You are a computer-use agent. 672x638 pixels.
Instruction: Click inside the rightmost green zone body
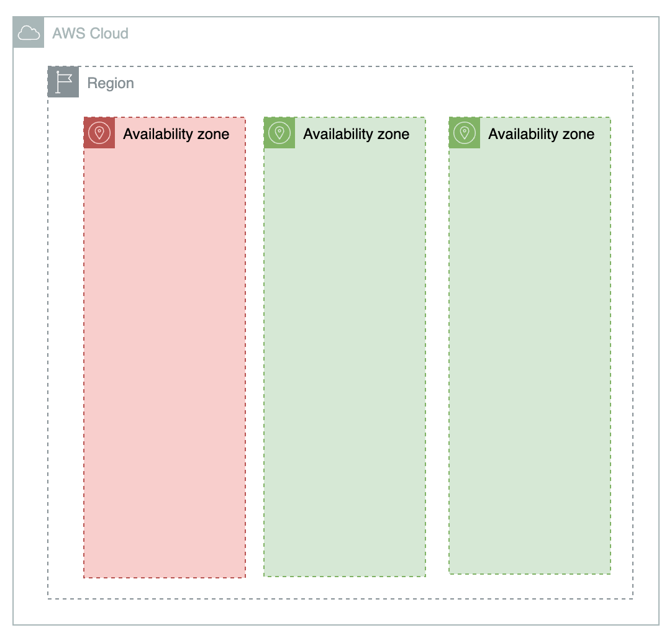tap(530, 361)
